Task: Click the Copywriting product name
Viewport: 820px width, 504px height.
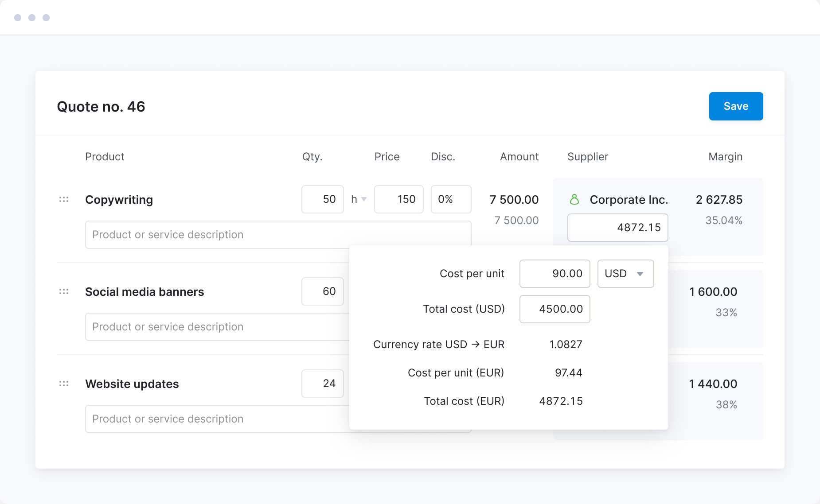Action: 119,200
